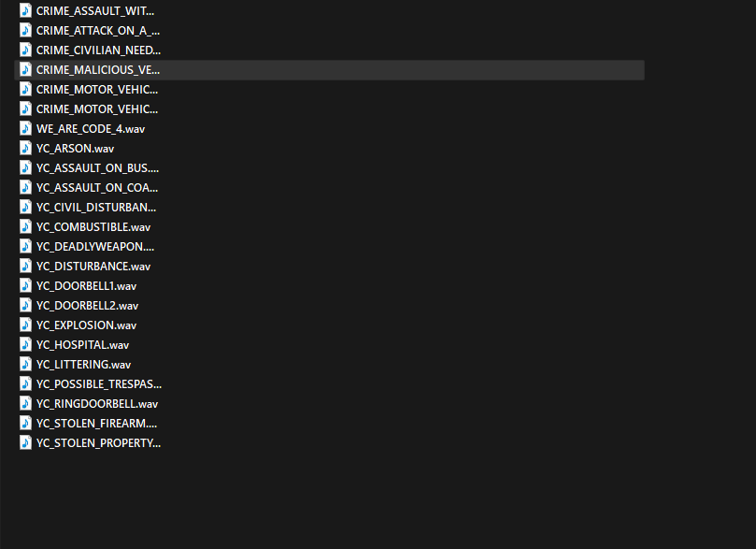This screenshot has width=756, height=549.
Task: Select the YC_DOORBELL2.wav file name
Action: pyautogui.click(x=87, y=305)
